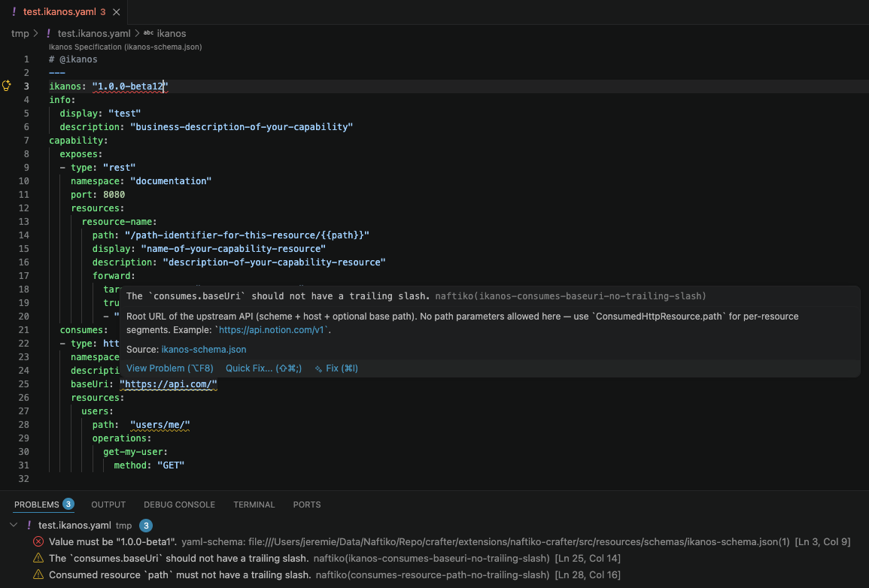Viewport: 869px width, 588px height.
Task: Close the test.ikanos.yaml editor tab
Action: (x=117, y=11)
